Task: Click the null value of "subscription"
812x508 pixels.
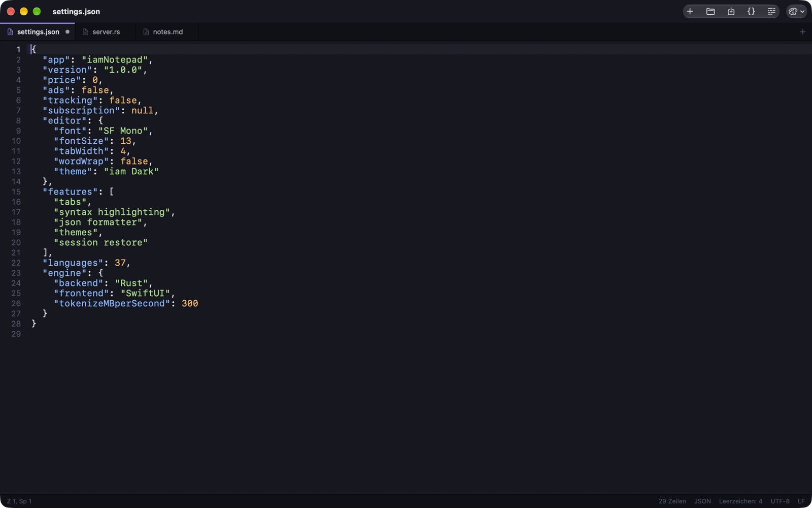Action: tap(142, 110)
